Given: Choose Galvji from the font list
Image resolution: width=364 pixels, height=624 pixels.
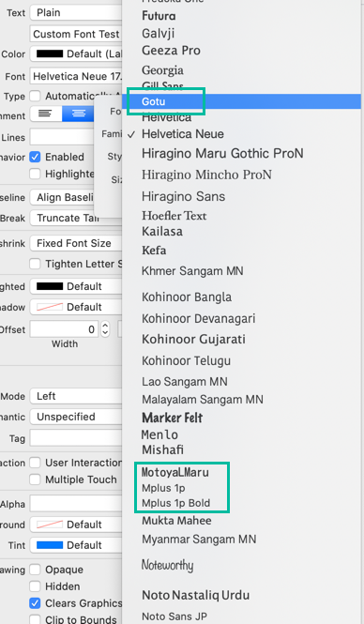Looking at the screenshot, I should click(x=159, y=34).
